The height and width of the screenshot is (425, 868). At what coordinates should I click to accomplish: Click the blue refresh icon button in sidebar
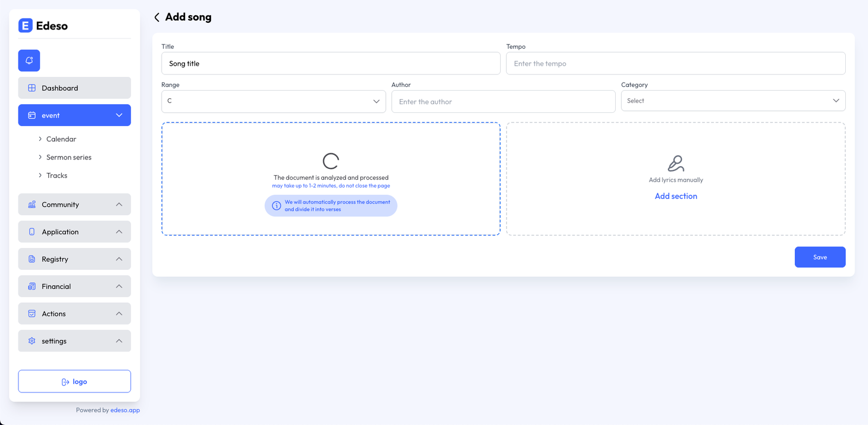[x=29, y=60]
